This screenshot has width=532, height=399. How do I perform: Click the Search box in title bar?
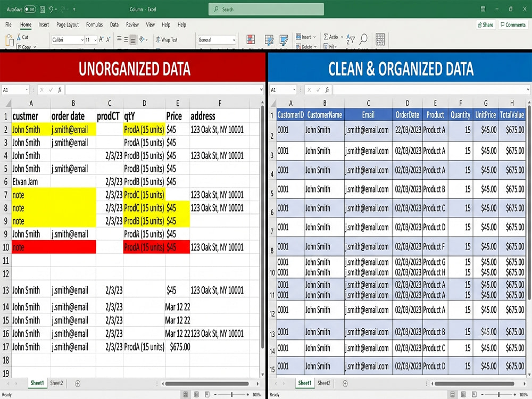click(266, 9)
